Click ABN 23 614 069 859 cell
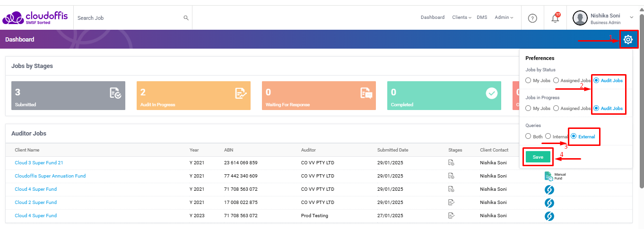Screen dimensions: 644x229 (241, 163)
